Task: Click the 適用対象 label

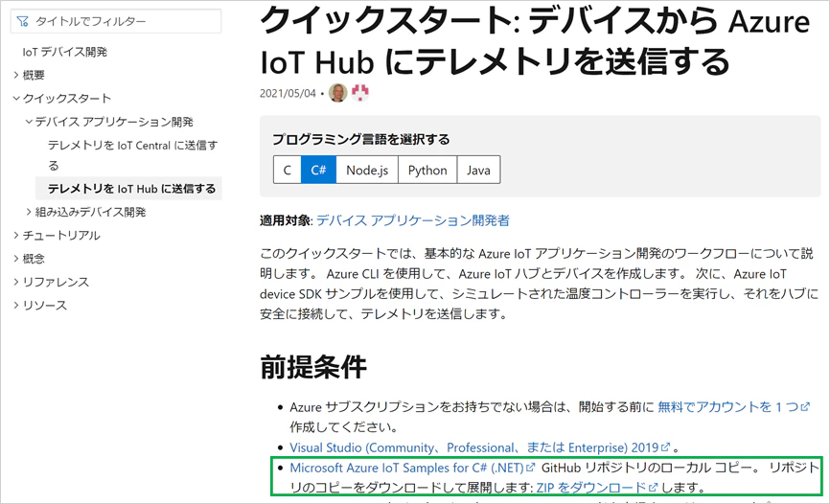Action: click(286, 220)
